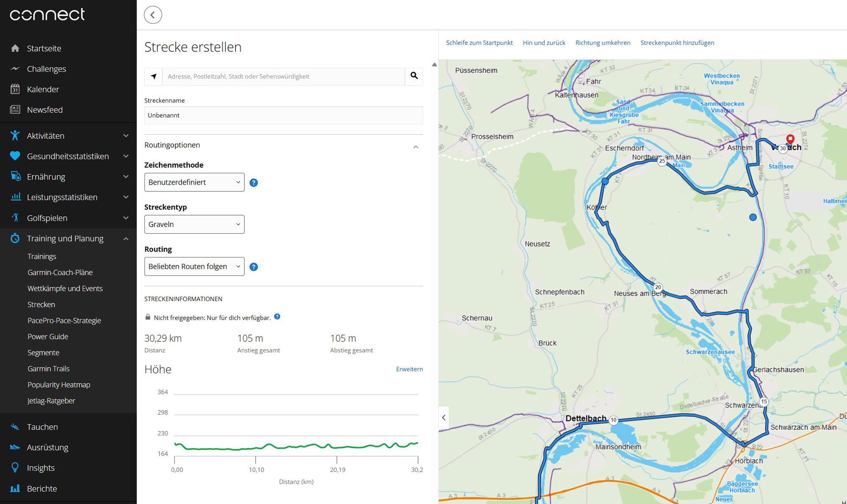
Task: Click Schleife zum Startpunkt link
Action: pos(479,43)
